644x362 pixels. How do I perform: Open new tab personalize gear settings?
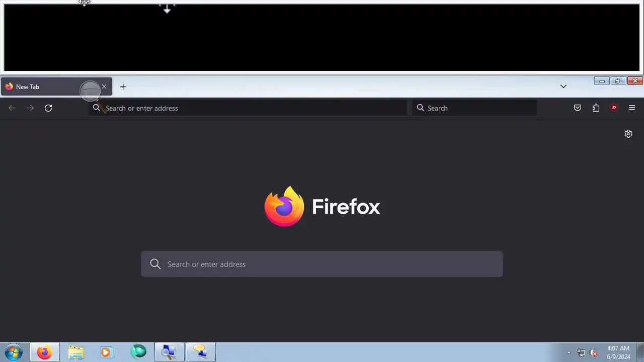click(x=628, y=134)
